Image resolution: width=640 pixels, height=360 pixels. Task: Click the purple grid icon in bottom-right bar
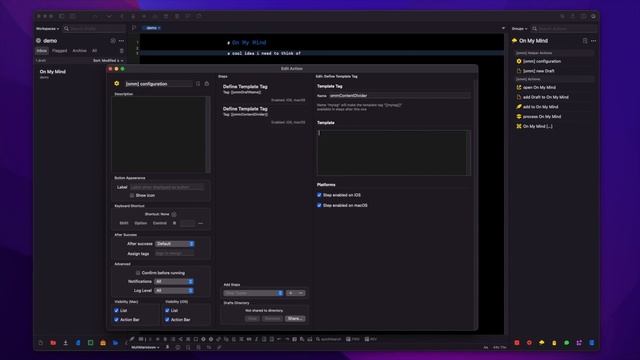tap(579, 343)
